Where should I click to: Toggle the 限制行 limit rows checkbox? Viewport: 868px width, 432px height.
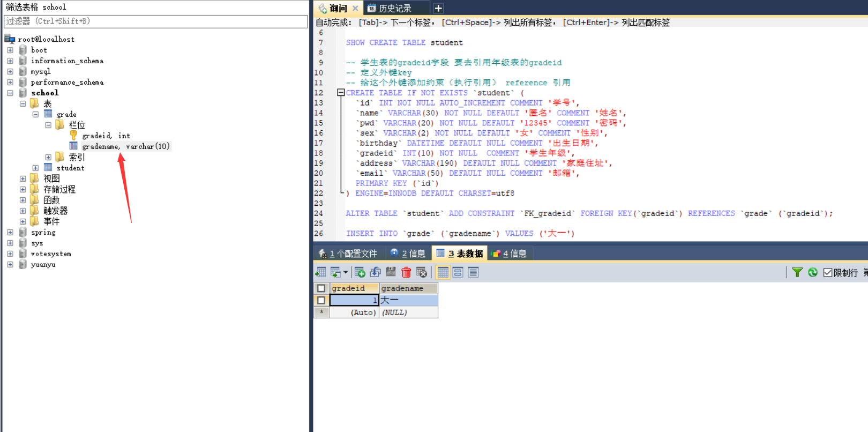(828, 272)
